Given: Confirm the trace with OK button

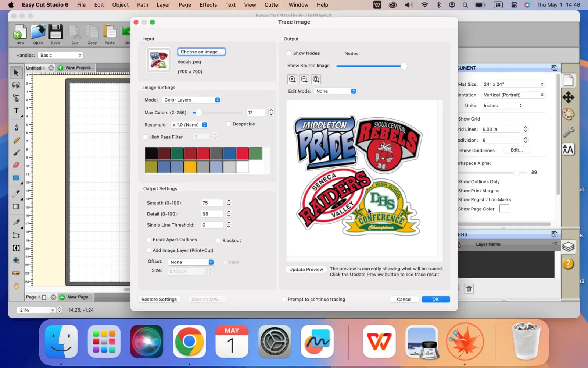Looking at the screenshot, I should (435, 299).
